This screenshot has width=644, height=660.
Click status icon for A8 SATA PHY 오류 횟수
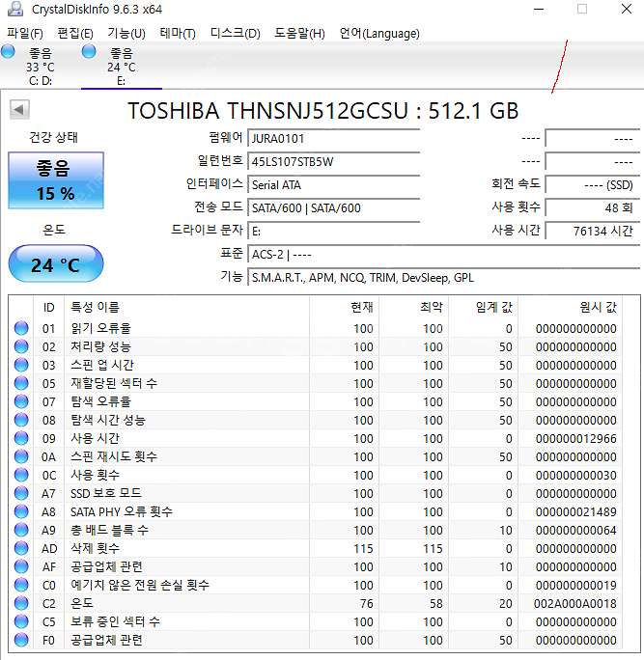click(x=21, y=511)
